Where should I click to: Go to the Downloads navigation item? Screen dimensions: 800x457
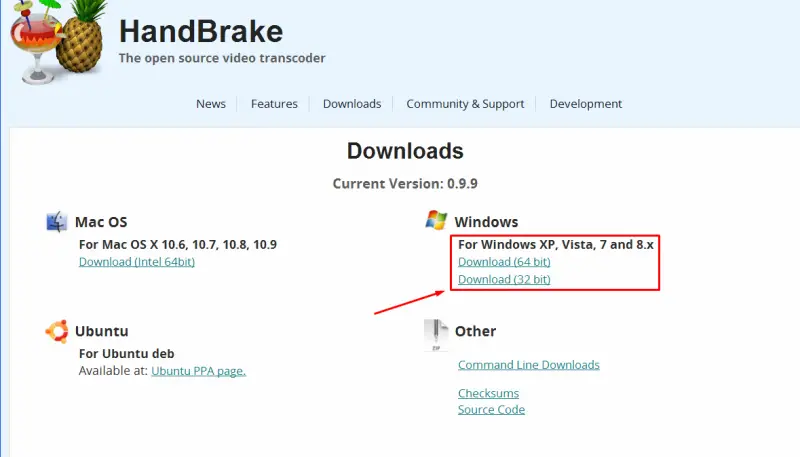(352, 104)
